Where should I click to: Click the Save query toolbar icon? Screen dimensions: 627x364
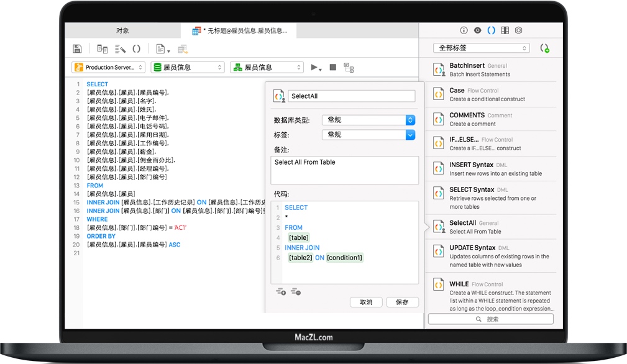click(x=78, y=48)
